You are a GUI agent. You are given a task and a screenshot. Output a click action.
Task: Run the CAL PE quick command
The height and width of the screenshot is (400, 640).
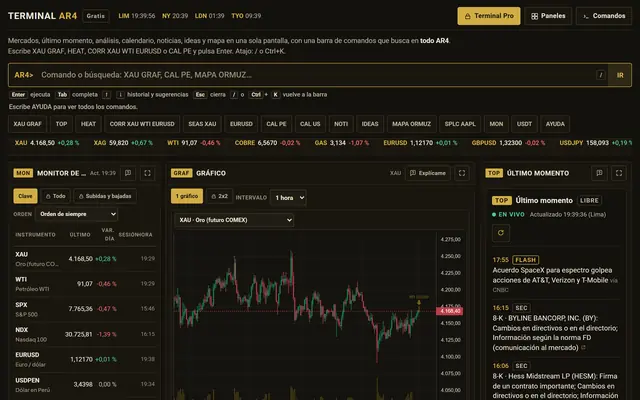pyautogui.click(x=276, y=124)
